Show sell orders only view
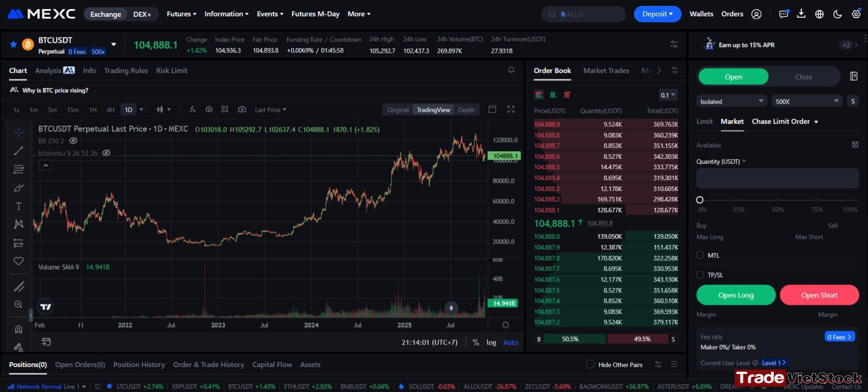 coord(567,95)
